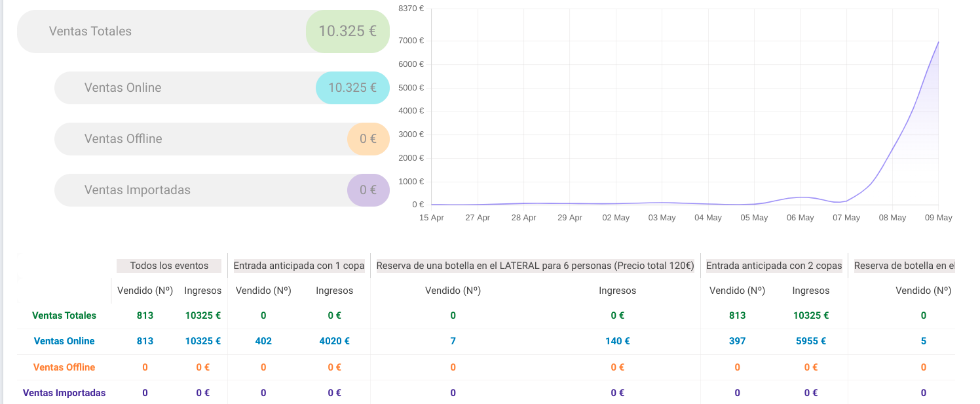Viewport: 980px width, 404px height.
Task: Click the Entrada anticipada con 1 copa header
Action: coord(299,266)
